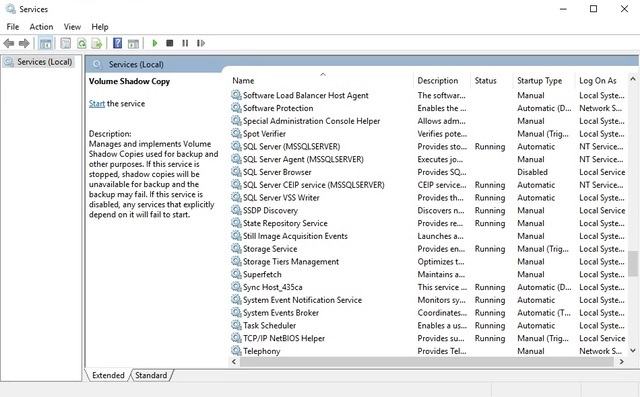
Task: Switch to the Extended tab
Action: tap(108, 375)
